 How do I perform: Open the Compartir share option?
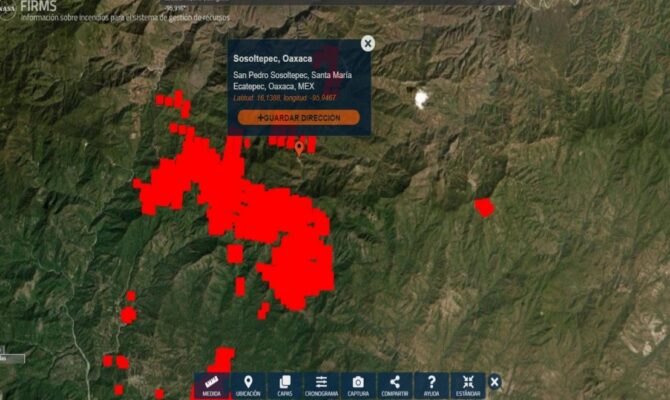(395, 386)
